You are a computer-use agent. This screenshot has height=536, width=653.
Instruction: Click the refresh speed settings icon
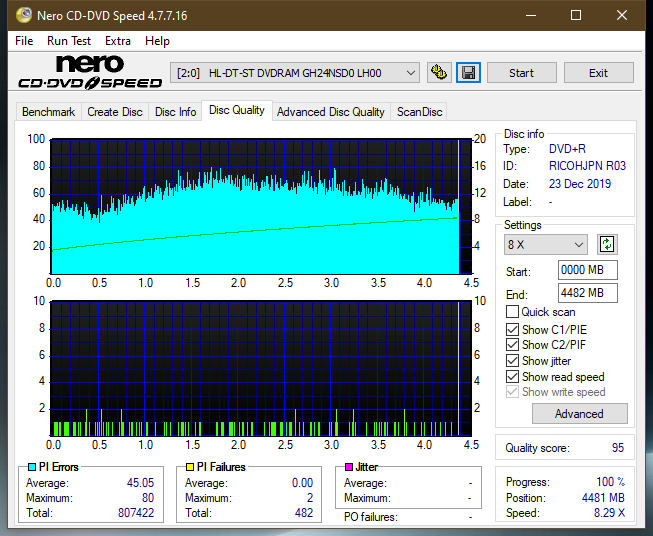click(607, 244)
